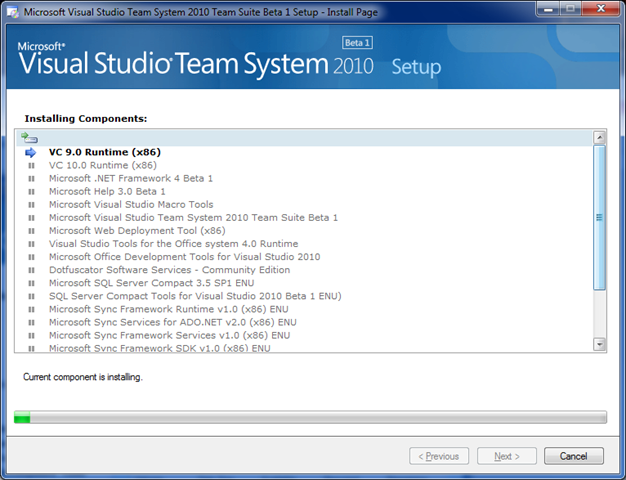The height and width of the screenshot is (480, 626).
Task: Click pause icon beside SQL Server Compact Tools
Action: click(31, 296)
